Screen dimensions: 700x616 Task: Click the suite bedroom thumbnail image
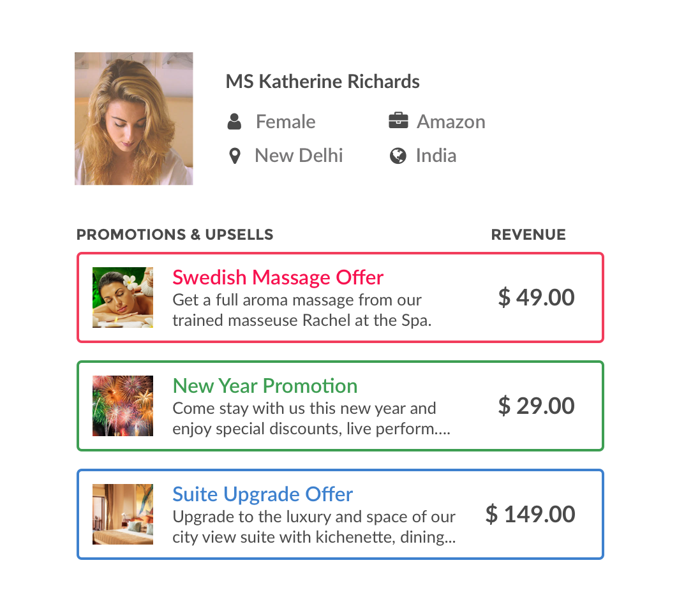pyautogui.click(x=123, y=515)
